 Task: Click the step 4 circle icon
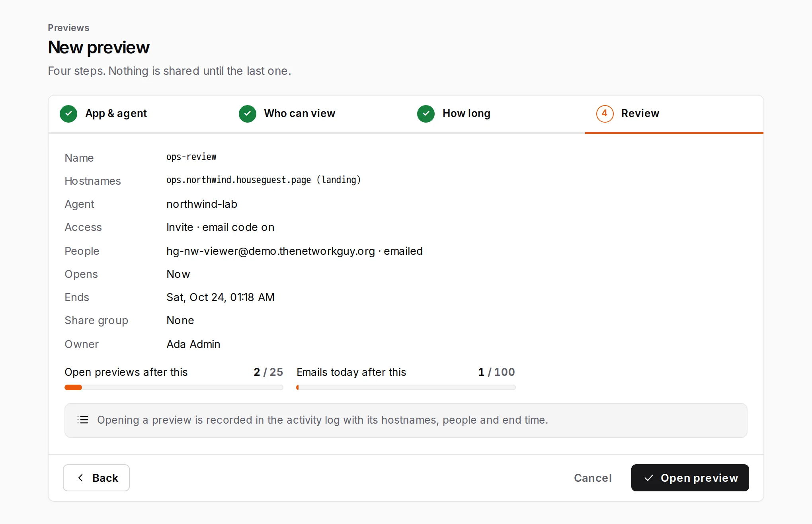605,114
